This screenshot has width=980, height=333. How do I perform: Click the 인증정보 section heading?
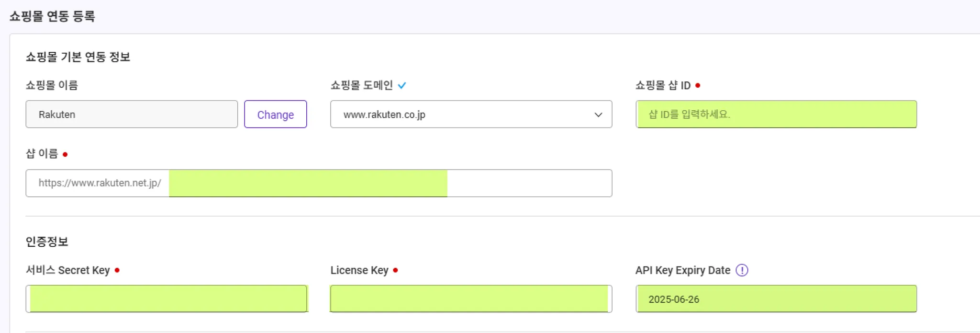tap(47, 241)
